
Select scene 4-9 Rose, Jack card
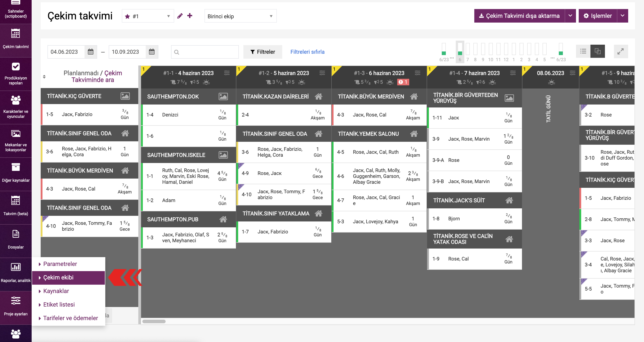pyautogui.click(x=284, y=173)
